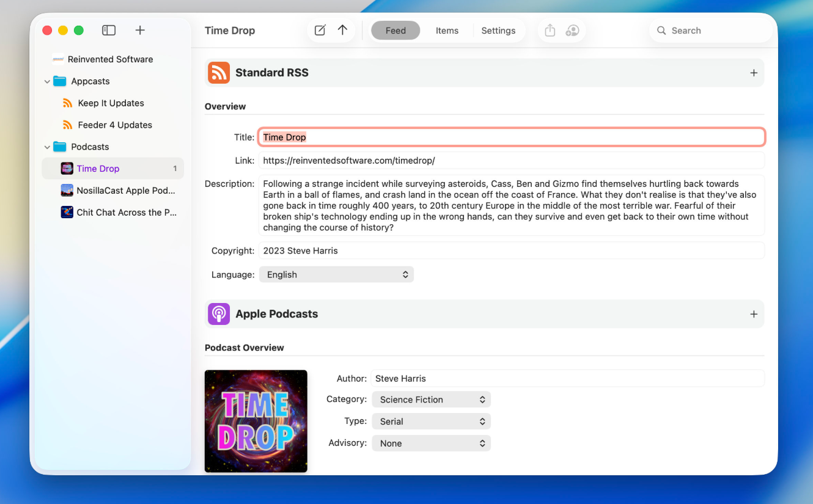Screen dimensions: 813x504
Task: Click the Author field
Action: tap(568, 378)
